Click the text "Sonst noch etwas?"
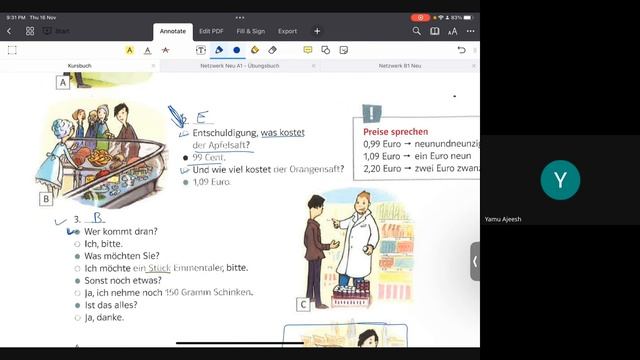This screenshot has width=640, height=360. 123,280
